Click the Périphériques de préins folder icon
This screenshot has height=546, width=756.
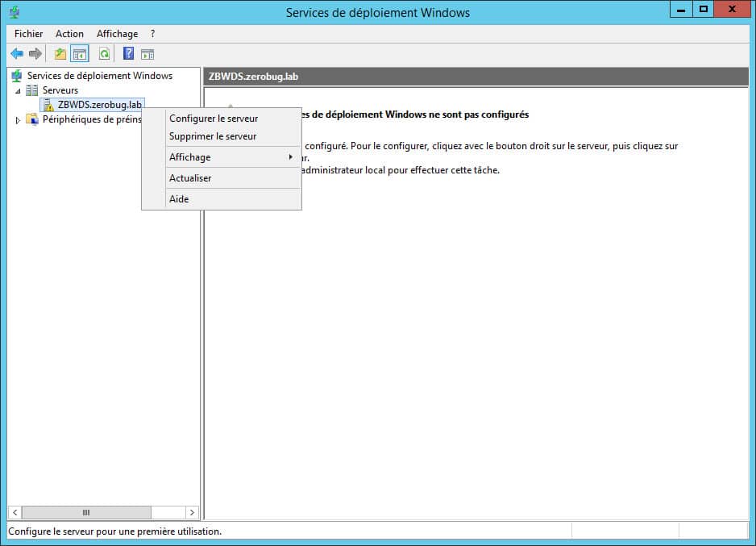(x=32, y=119)
